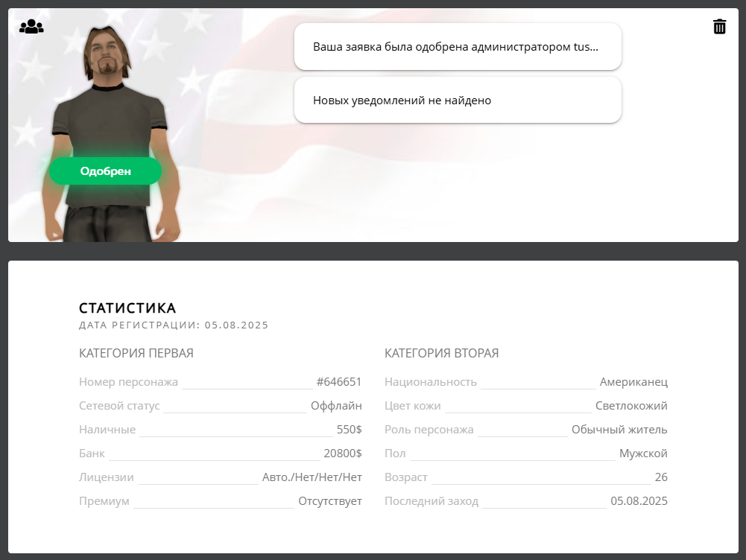This screenshot has height=560, width=746.
Task: Click character number value #646651
Action: click(339, 382)
